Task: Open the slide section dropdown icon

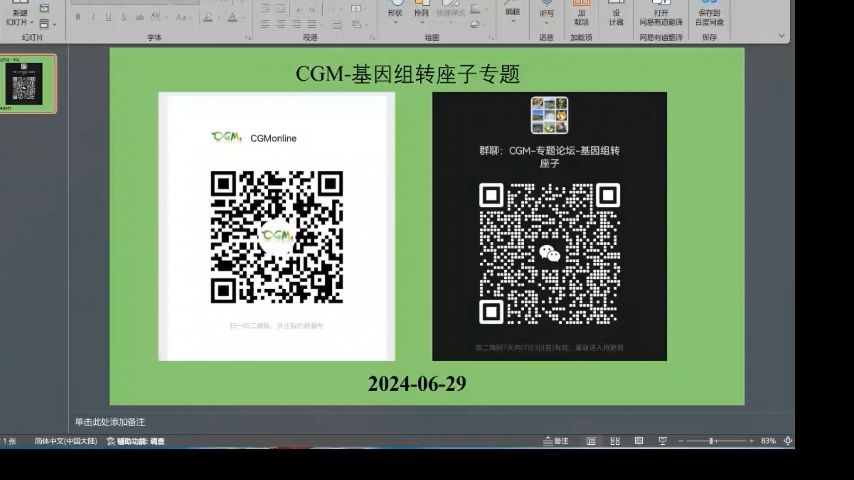Action: pos(46,23)
